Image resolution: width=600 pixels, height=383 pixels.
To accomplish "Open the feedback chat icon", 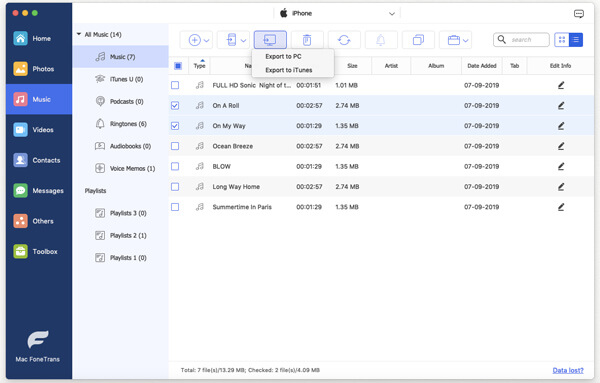I will point(579,14).
